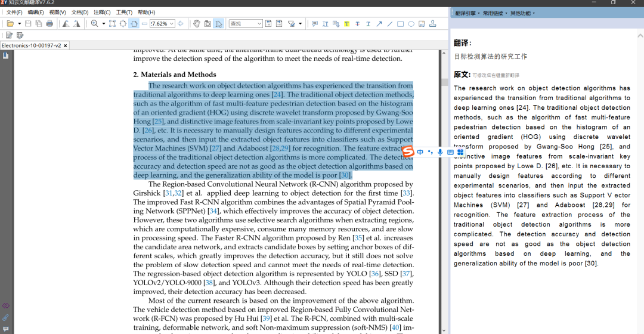
Task: Open the 编辑(E) menu
Action: pos(36,13)
